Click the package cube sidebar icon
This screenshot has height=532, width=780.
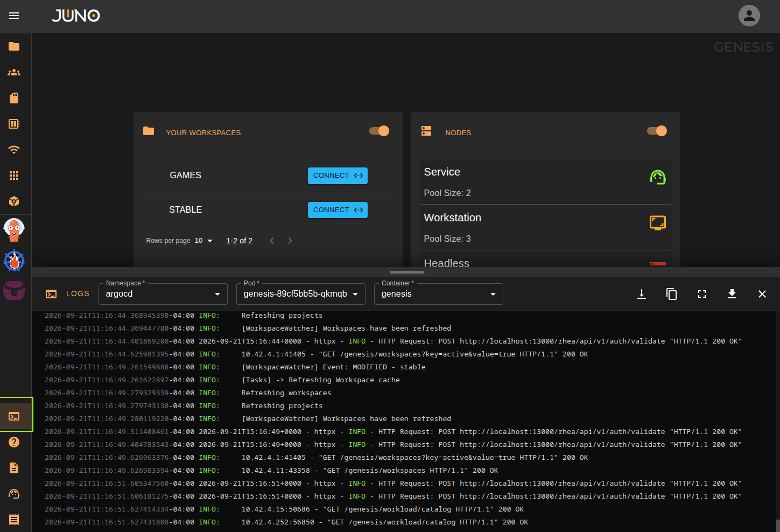tap(14, 201)
